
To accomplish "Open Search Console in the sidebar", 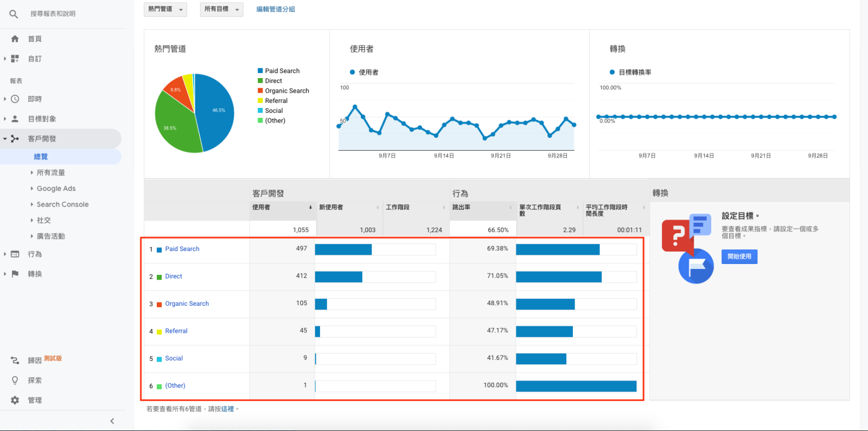I will pos(62,204).
